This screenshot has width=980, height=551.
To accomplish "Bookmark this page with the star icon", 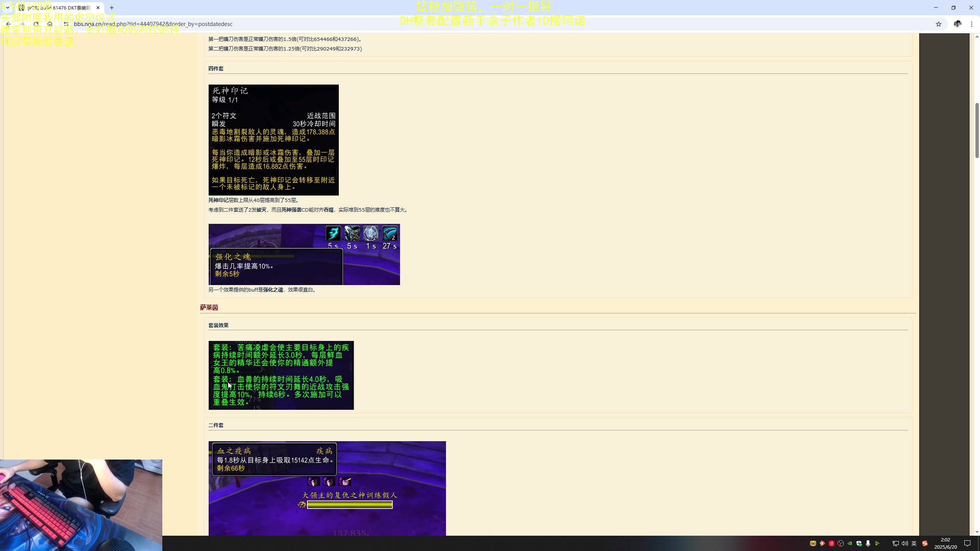I will 938,24.
